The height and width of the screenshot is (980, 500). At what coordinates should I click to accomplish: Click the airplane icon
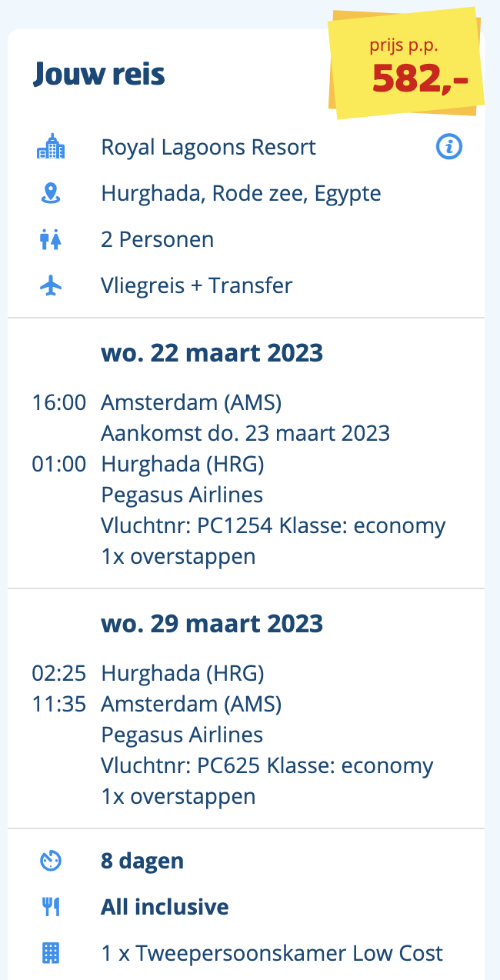(x=51, y=285)
